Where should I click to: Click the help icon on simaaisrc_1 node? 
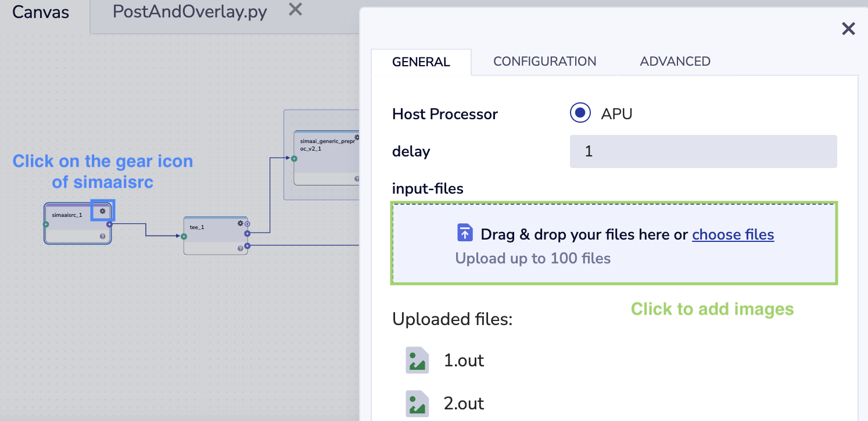coord(103,236)
